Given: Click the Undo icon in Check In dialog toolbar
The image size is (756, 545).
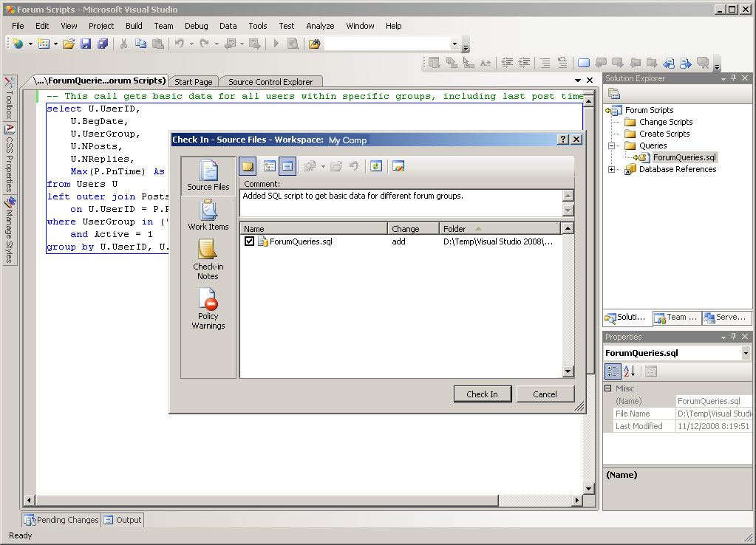Looking at the screenshot, I should [x=355, y=167].
